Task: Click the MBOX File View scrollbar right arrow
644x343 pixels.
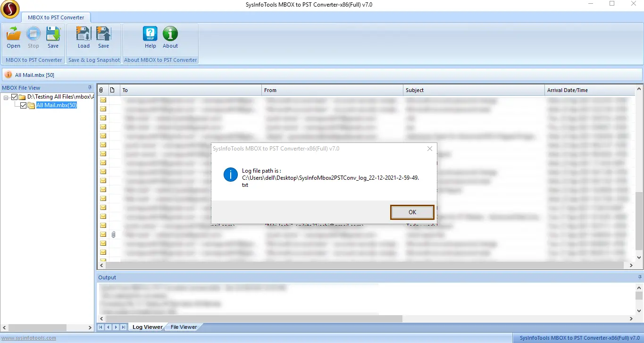Action: click(x=91, y=327)
